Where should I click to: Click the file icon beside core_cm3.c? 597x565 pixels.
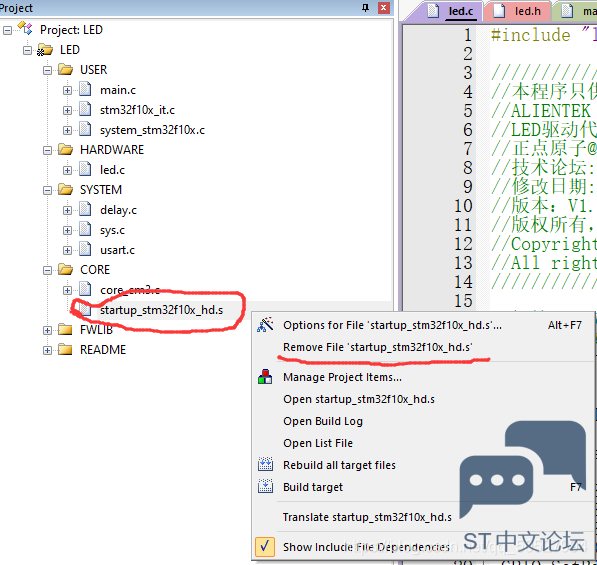pyautogui.click(x=85, y=289)
